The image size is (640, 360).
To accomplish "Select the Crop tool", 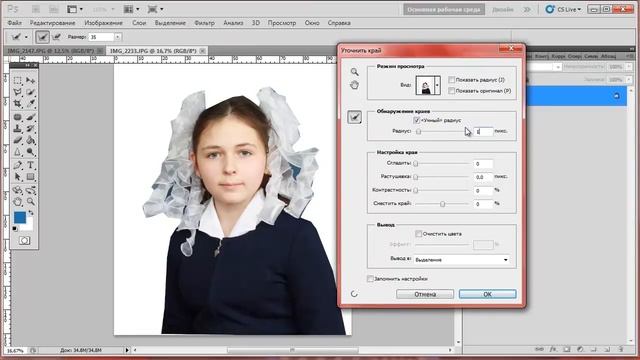I will click(x=18, y=104).
